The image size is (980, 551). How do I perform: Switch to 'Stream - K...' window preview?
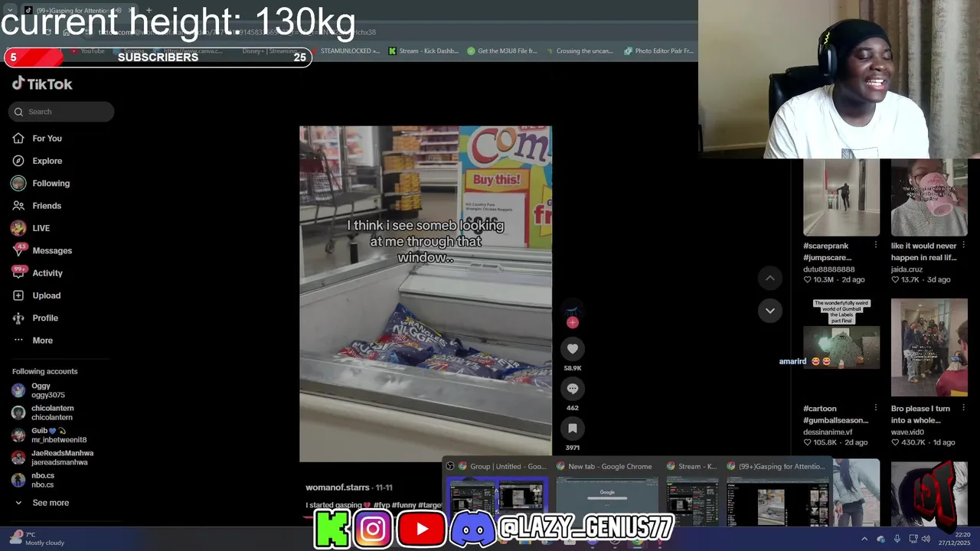[692, 495]
